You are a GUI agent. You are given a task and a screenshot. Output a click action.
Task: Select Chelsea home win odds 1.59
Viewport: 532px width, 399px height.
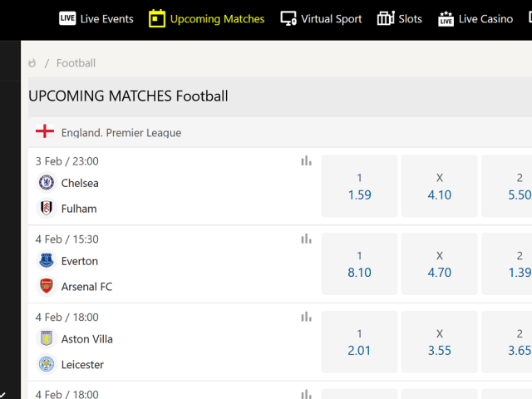(x=359, y=186)
